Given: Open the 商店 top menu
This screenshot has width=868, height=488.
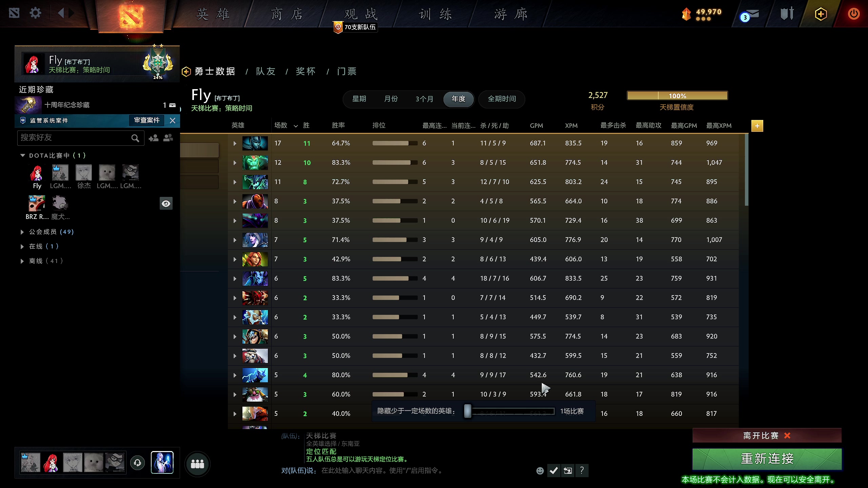Looking at the screenshot, I should (x=287, y=14).
